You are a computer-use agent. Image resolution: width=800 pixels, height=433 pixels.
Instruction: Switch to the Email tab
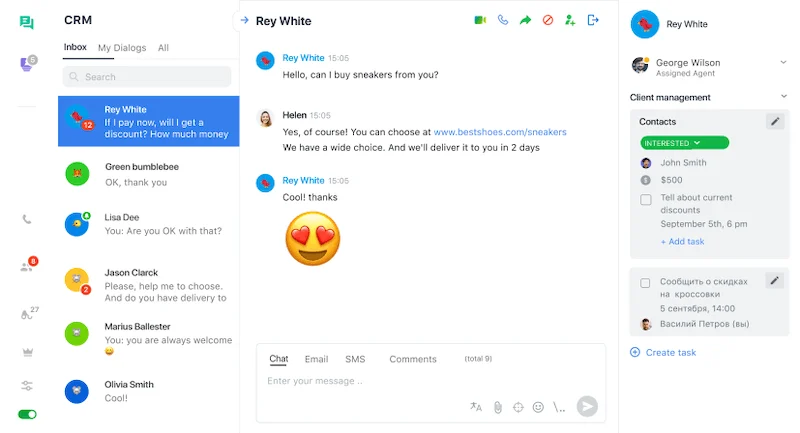[316, 359]
